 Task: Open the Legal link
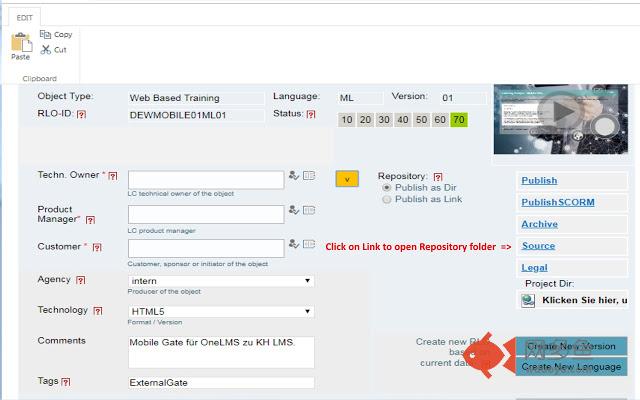pos(534,268)
